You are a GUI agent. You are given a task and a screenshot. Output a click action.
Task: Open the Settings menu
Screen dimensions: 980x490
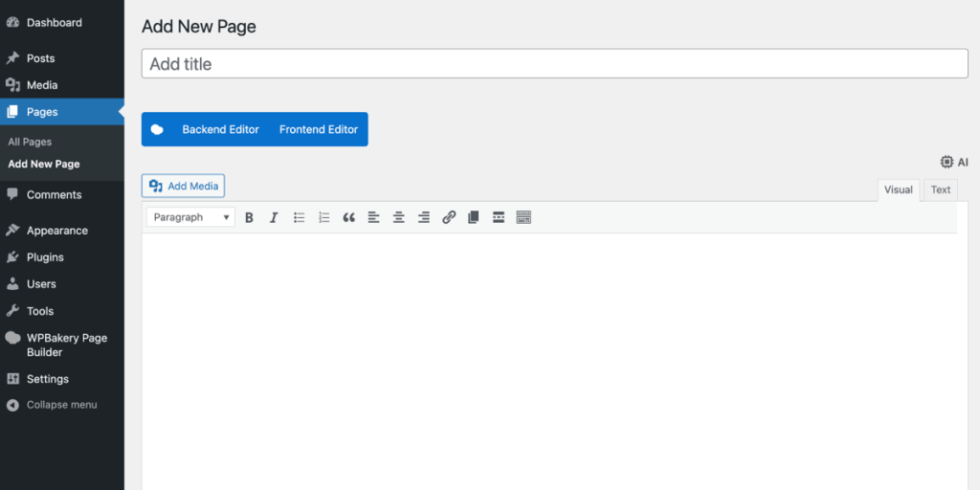[x=62, y=379]
